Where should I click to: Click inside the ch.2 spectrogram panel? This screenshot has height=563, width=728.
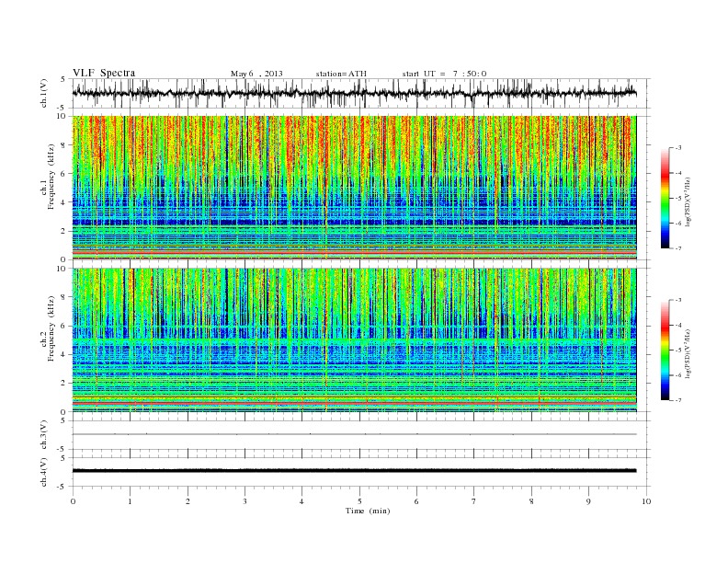[354, 340]
